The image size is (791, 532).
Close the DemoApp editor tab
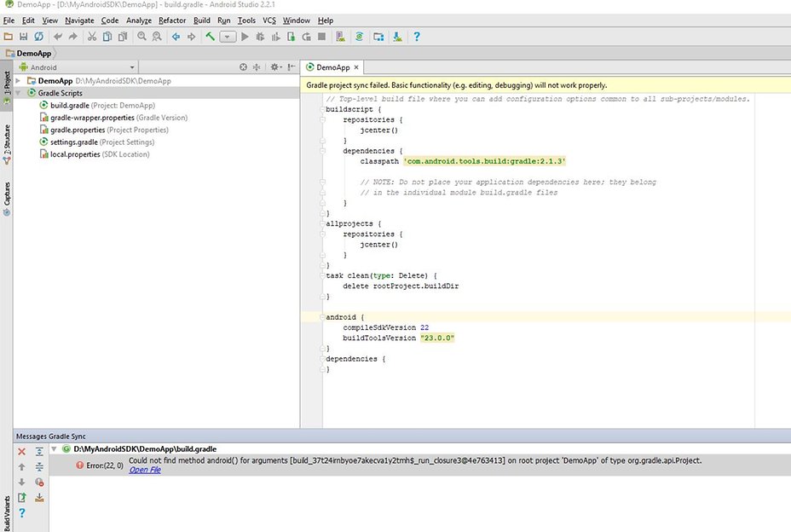(x=356, y=67)
